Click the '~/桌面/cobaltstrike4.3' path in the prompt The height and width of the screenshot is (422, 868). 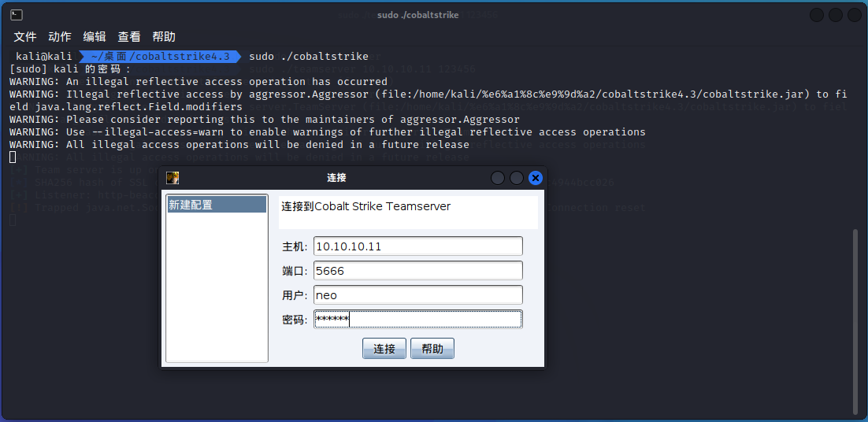[160, 57]
